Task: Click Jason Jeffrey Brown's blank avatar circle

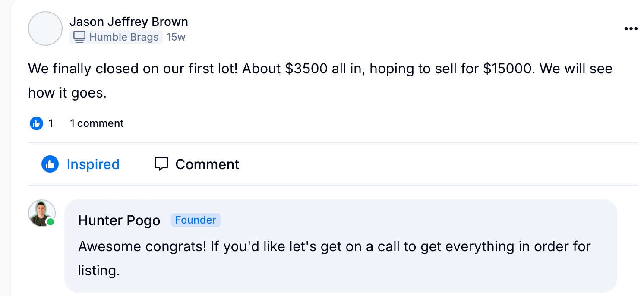Action: 45,28
